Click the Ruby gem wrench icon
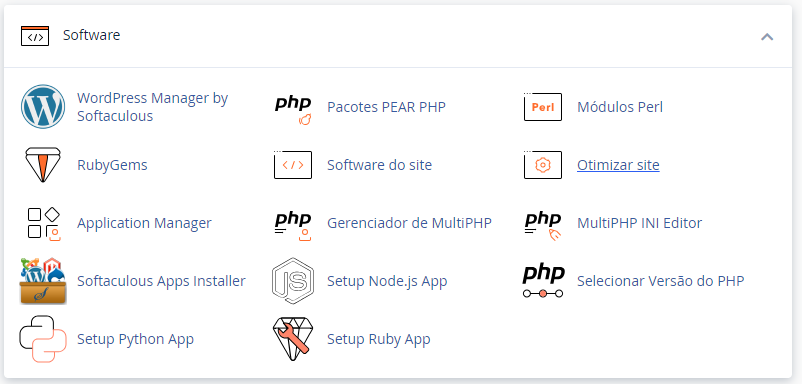Image resolution: width=802 pixels, height=384 pixels. [293, 339]
